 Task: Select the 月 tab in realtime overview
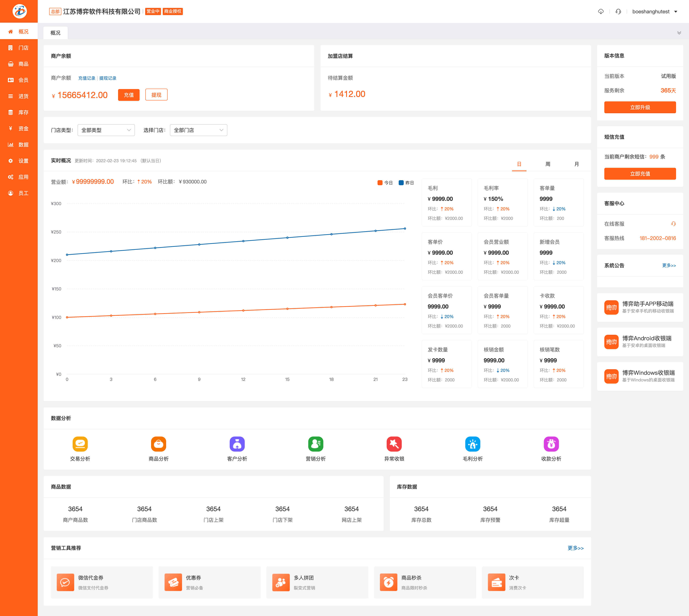pyautogui.click(x=576, y=164)
